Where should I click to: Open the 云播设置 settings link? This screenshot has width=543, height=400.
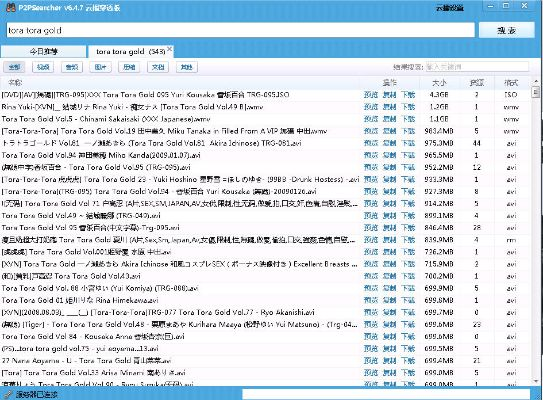tap(449, 8)
